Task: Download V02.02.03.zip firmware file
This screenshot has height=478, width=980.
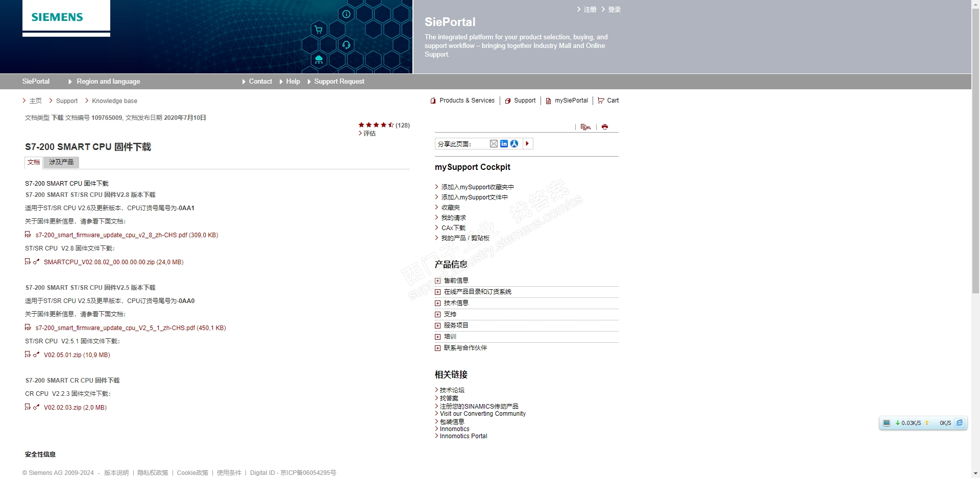Action: click(75, 408)
